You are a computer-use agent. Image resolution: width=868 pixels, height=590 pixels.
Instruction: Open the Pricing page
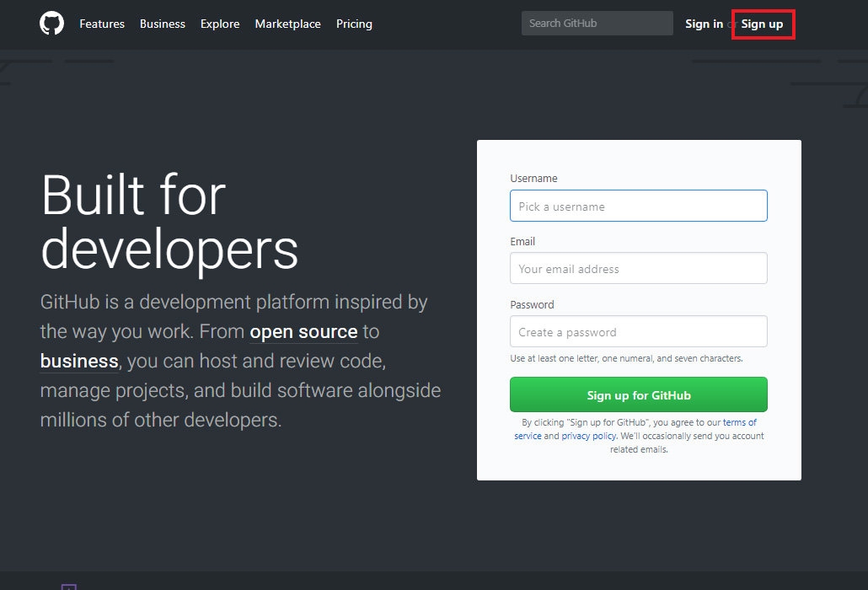(x=354, y=24)
